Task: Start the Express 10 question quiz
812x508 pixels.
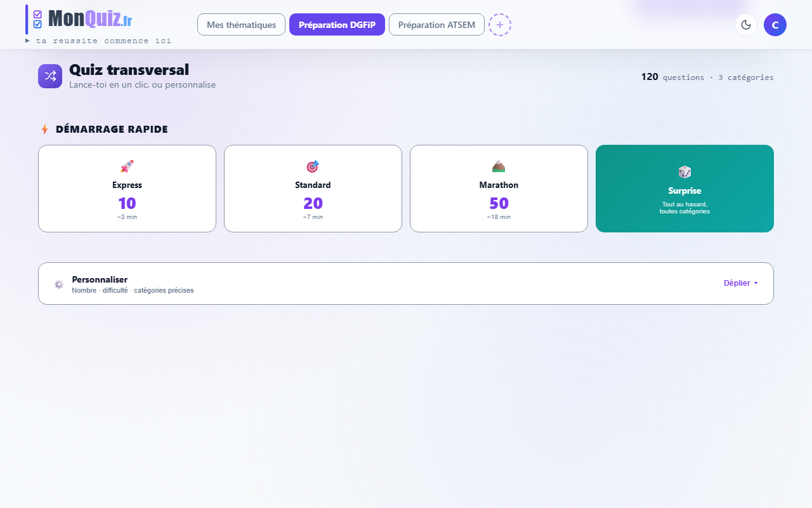Action: 127,189
